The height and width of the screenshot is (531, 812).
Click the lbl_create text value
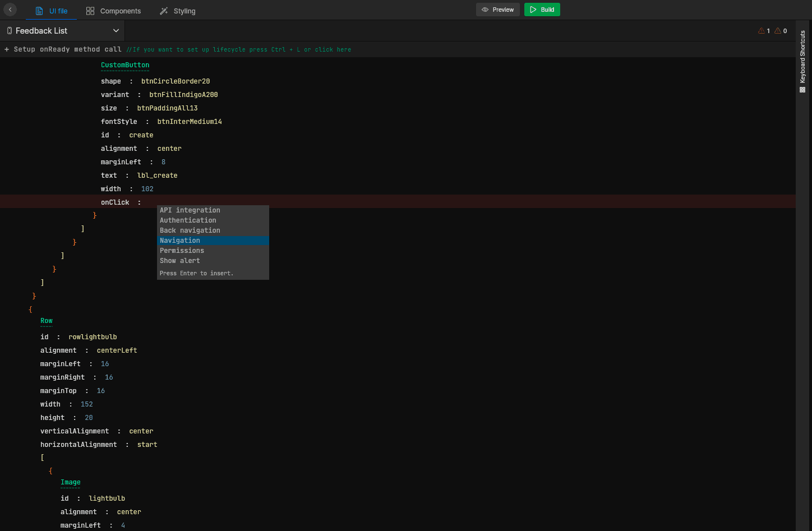(x=157, y=176)
